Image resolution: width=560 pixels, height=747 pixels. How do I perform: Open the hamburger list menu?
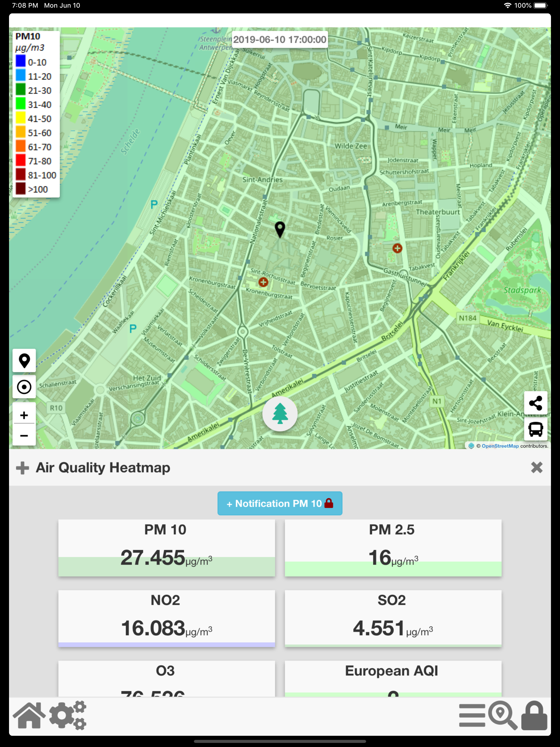[x=472, y=715]
